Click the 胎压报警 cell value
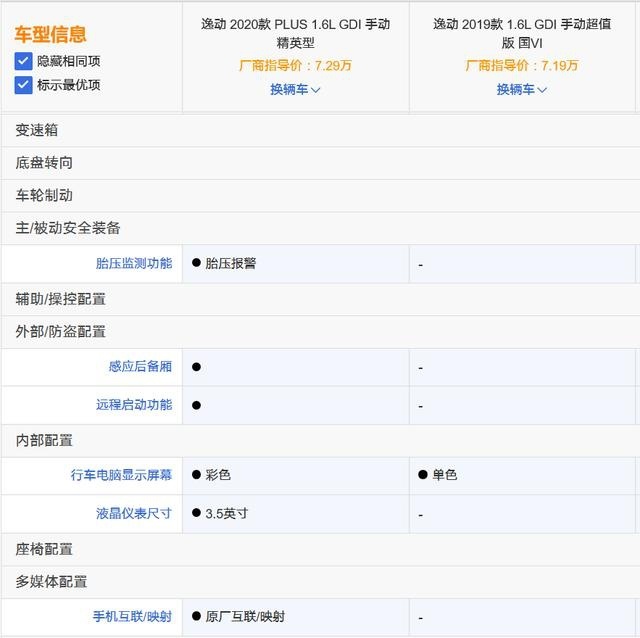640x638 pixels. click(x=231, y=263)
